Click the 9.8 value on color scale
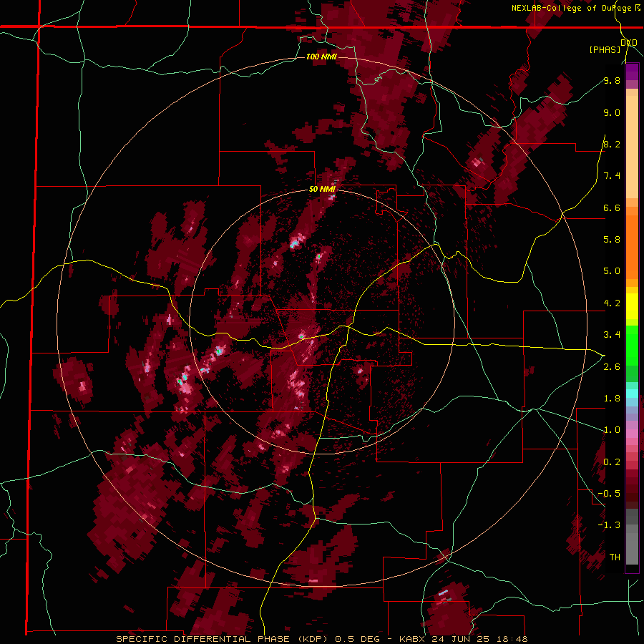Screen dimensions: 644x644 coord(612,80)
